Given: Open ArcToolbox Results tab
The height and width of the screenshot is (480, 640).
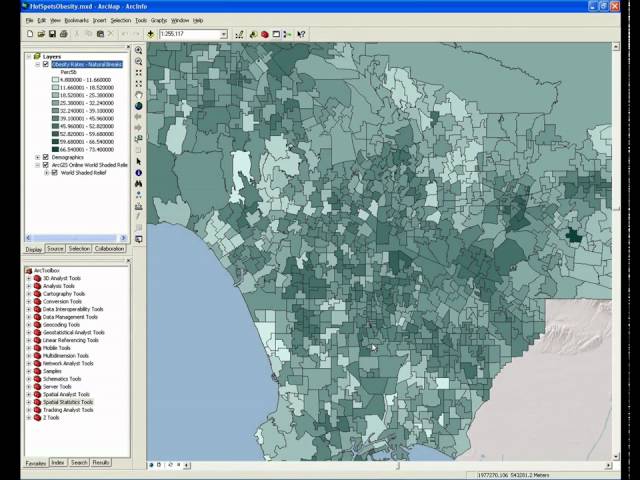Looking at the screenshot, I should point(100,462).
